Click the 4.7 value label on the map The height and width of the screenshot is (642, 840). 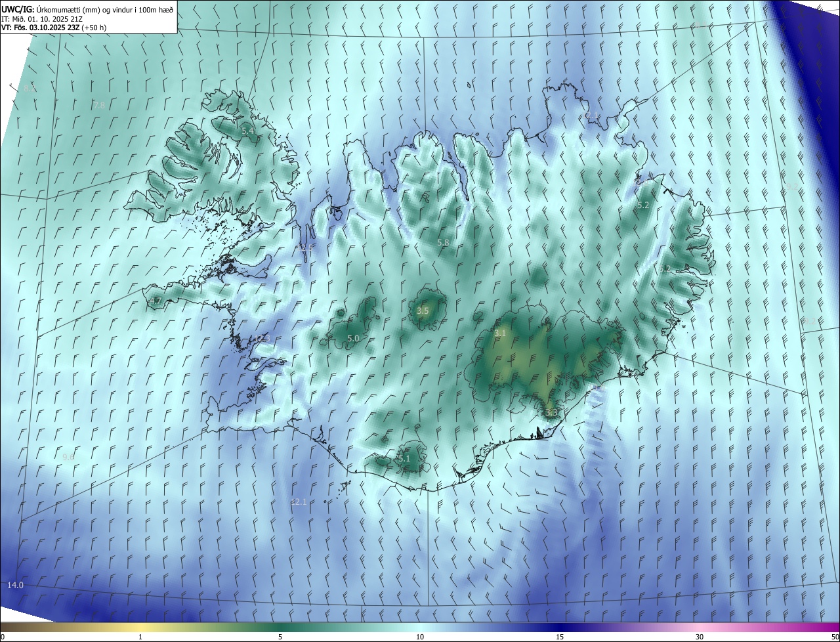155,301
